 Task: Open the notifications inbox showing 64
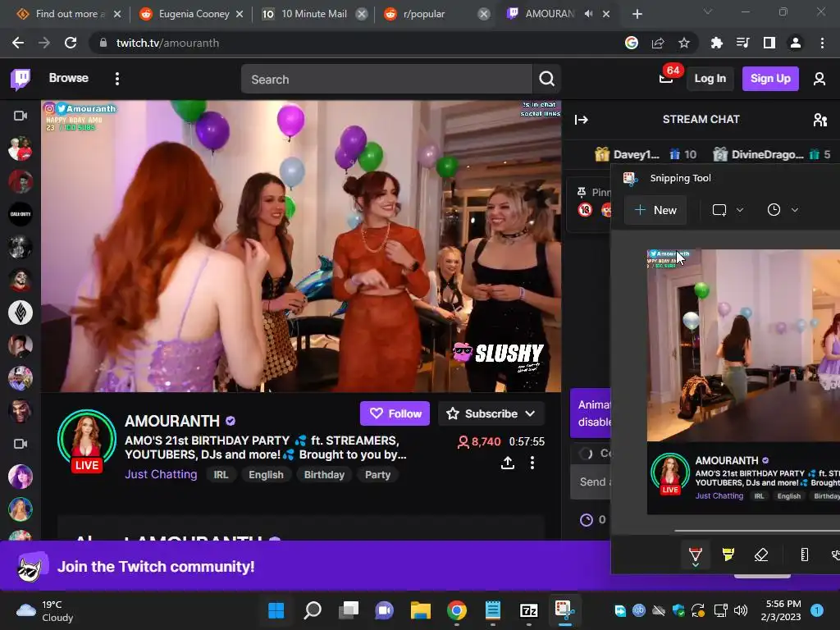pyautogui.click(x=666, y=79)
